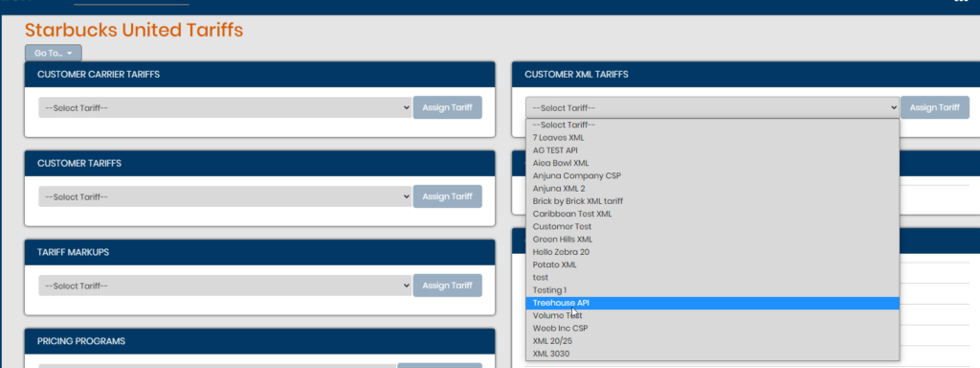This screenshot has height=368, width=980.
Task: Select Green Hills XML option
Action: coord(712,239)
